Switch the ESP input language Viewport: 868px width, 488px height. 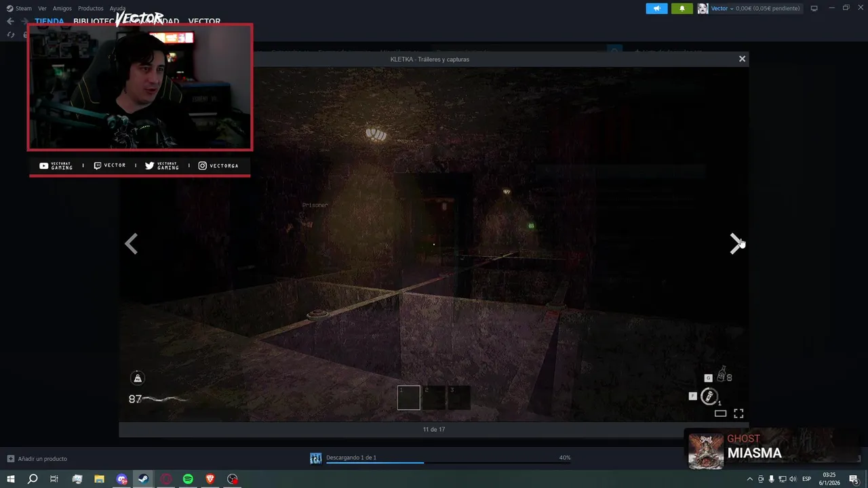807,479
